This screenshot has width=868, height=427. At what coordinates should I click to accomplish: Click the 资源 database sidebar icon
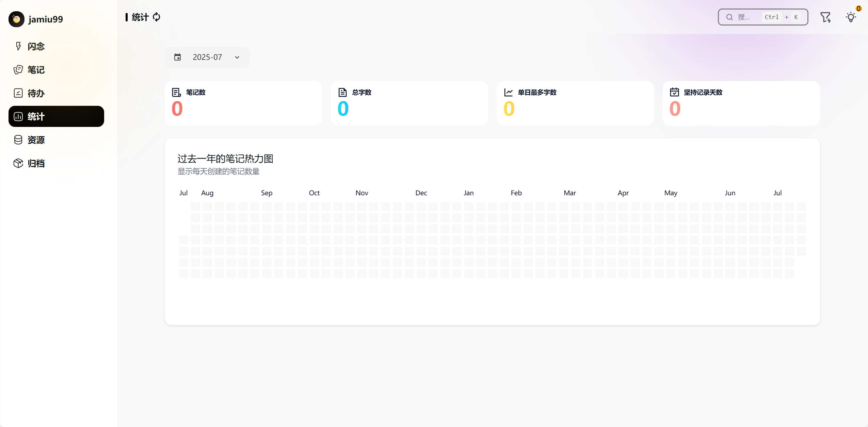[18, 140]
